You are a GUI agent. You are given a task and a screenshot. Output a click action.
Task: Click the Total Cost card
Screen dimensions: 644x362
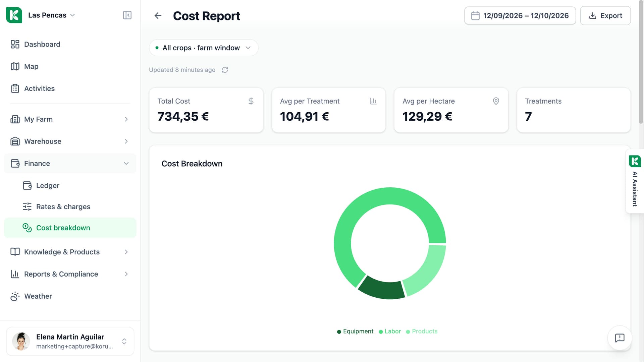click(x=206, y=110)
